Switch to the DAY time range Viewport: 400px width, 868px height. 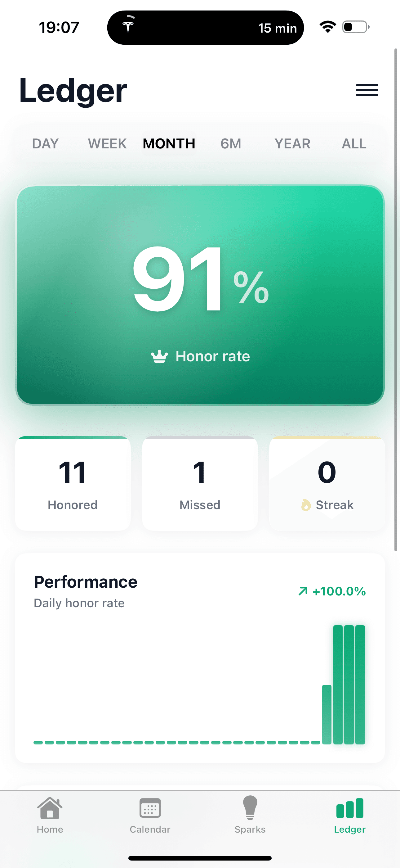46,143
